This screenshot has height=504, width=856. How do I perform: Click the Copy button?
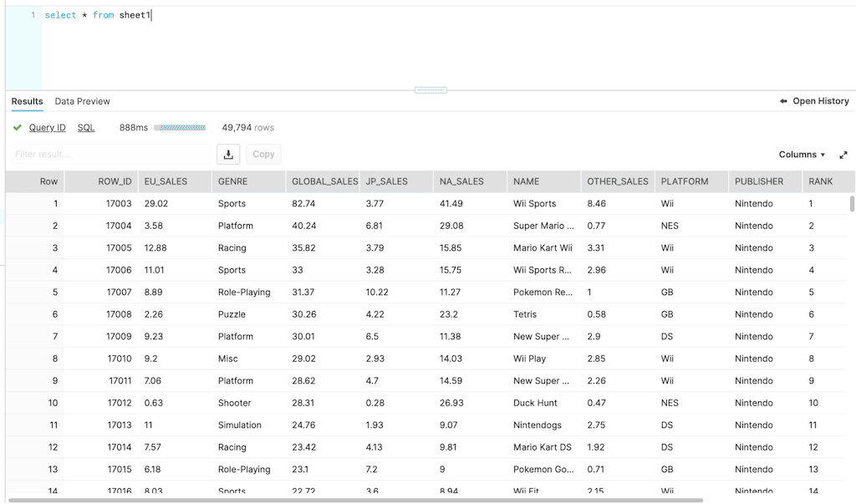(263, 154)
